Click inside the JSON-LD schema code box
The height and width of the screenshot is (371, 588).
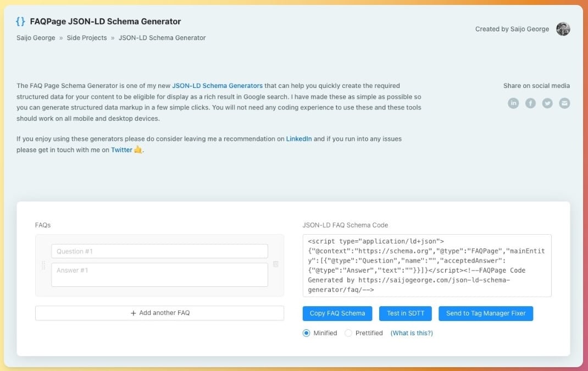[427, 265]
